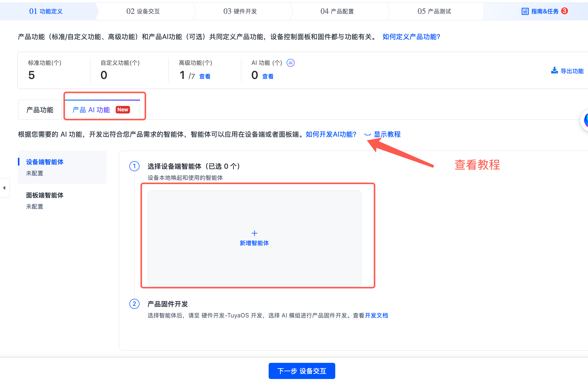The image size is (588, 381).
Task: Open the 开发文档 link
Action: coord(376,315)
